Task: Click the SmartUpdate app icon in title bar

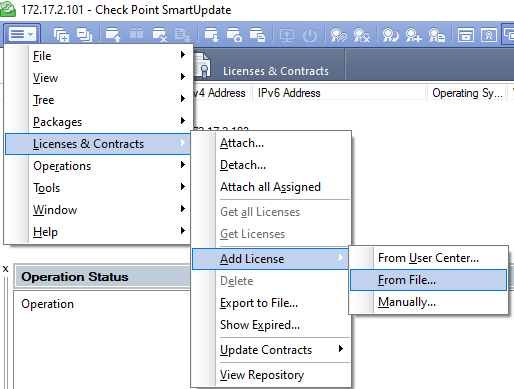Action: 8,9
